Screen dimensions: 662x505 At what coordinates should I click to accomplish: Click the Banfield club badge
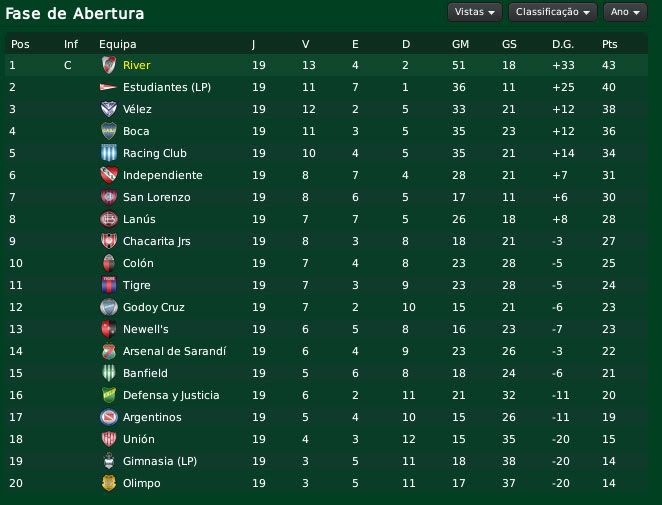pos(109,373)
